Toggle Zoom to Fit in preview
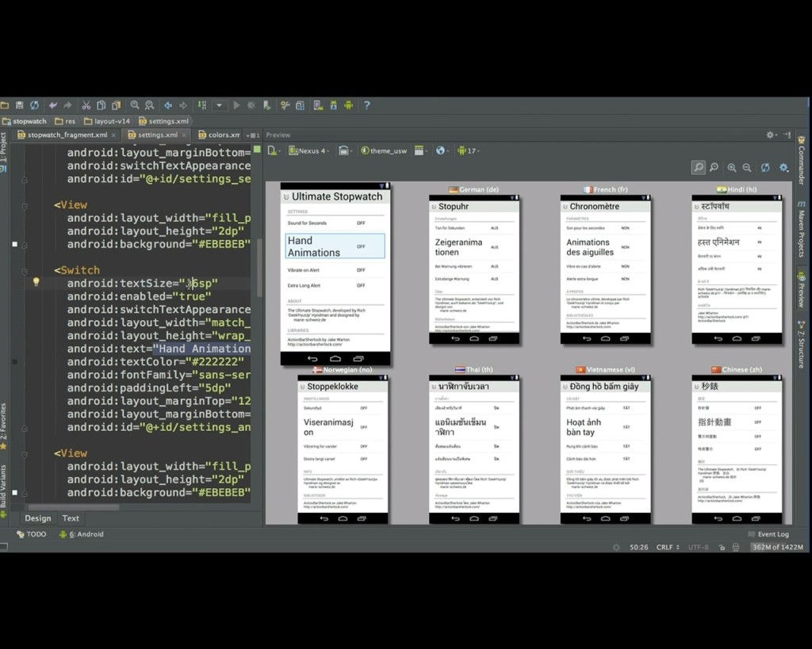The image size is (812, 649). coord(699,167)
